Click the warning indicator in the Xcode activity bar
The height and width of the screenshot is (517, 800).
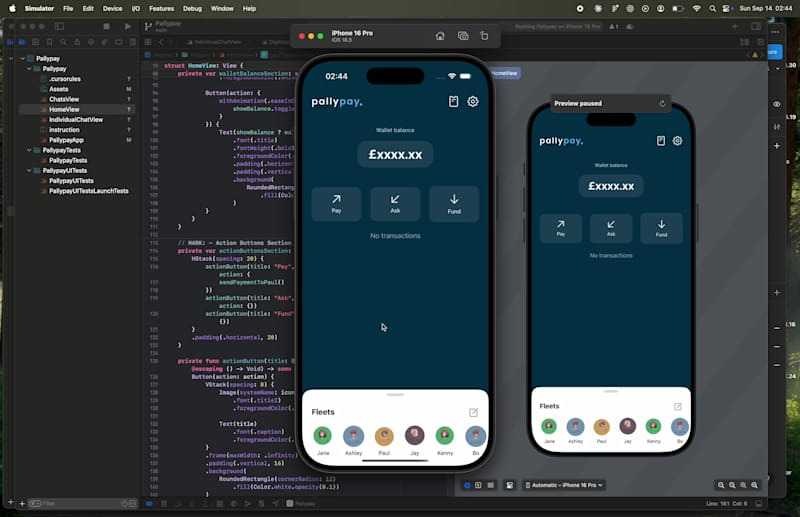614,27
